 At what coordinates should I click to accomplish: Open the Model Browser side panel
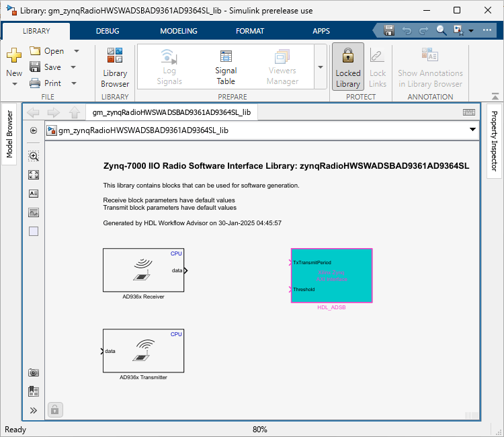click(x=9, y=134)
